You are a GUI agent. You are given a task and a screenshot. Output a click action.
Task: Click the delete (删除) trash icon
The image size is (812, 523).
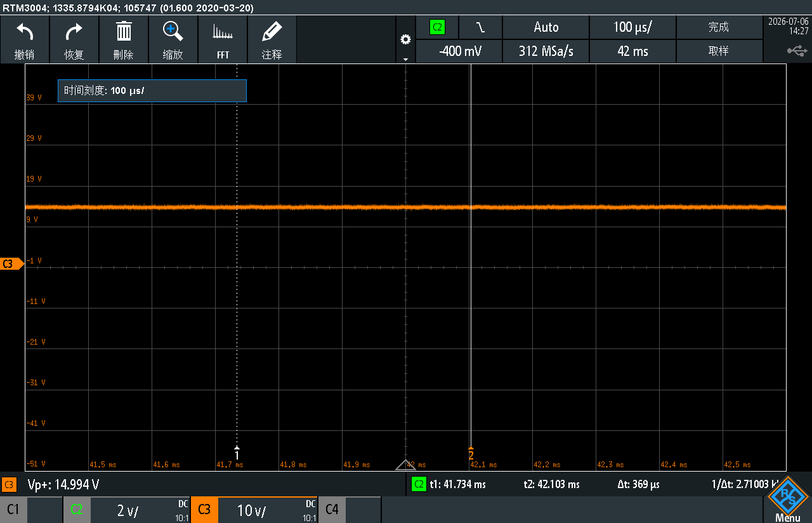click(124, 31)
